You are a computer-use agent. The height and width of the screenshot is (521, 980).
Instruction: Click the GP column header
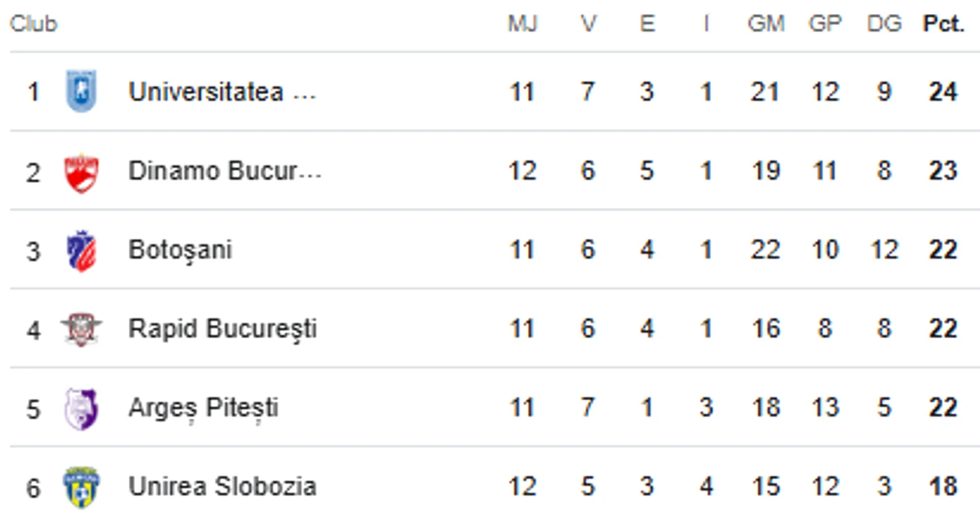825,24
